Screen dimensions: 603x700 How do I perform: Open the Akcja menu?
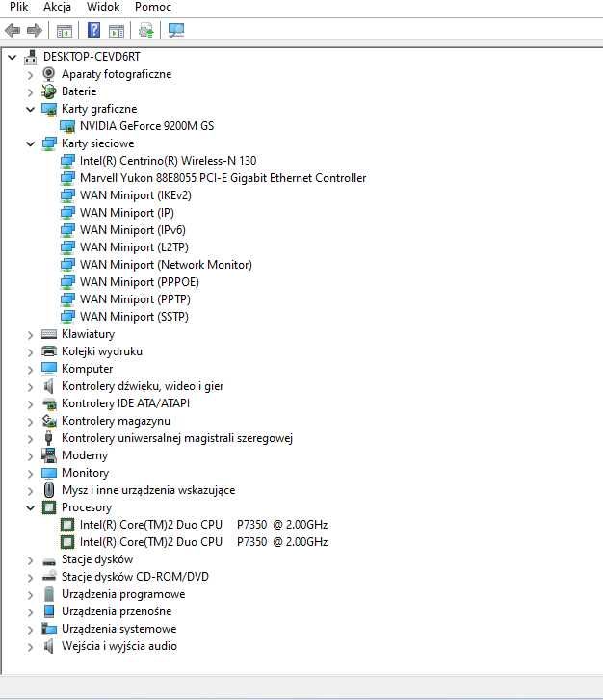(57, 7)
